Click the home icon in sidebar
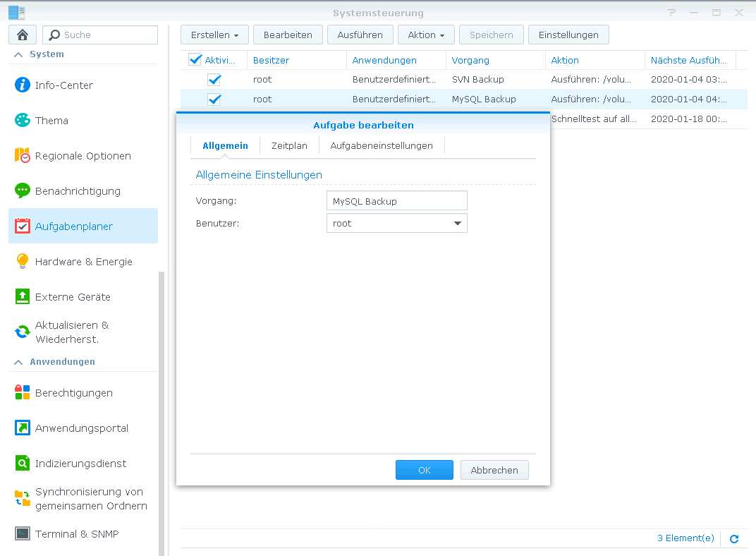Screen dimensions: 756x556 point(23,35)
